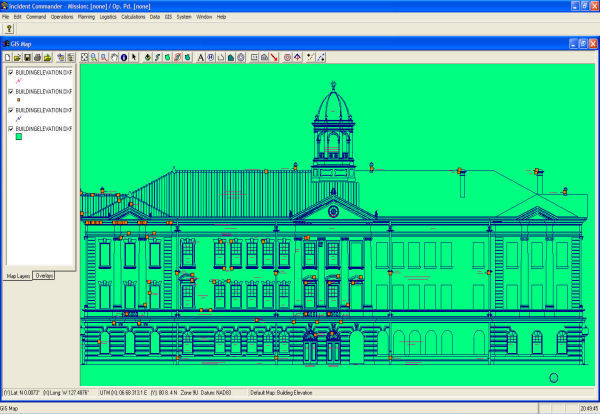This screenshot has width=600, height=414.
Task: Click the New map document icon
Action: pos(8,57)
